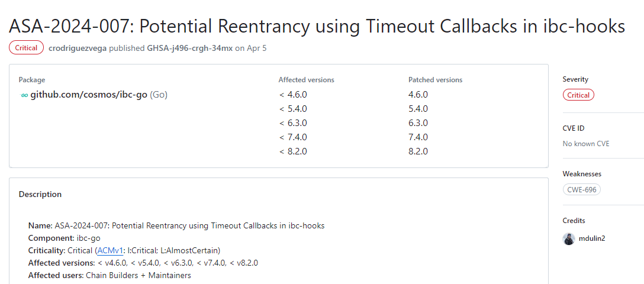Click patched version 8.2.0
Image resolution: width=644 pixels, height=284 pixels.
point(418,151)
